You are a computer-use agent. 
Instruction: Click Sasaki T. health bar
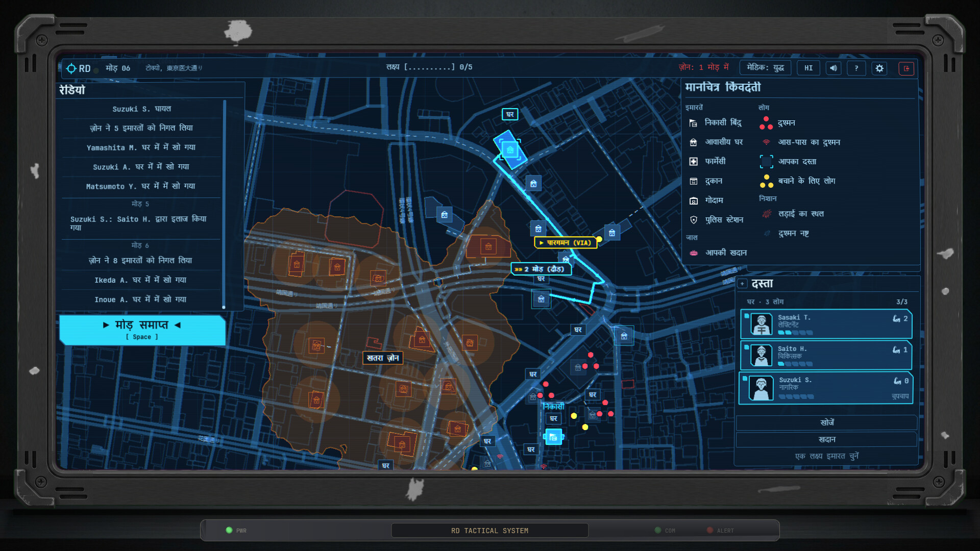coord(795,333)
